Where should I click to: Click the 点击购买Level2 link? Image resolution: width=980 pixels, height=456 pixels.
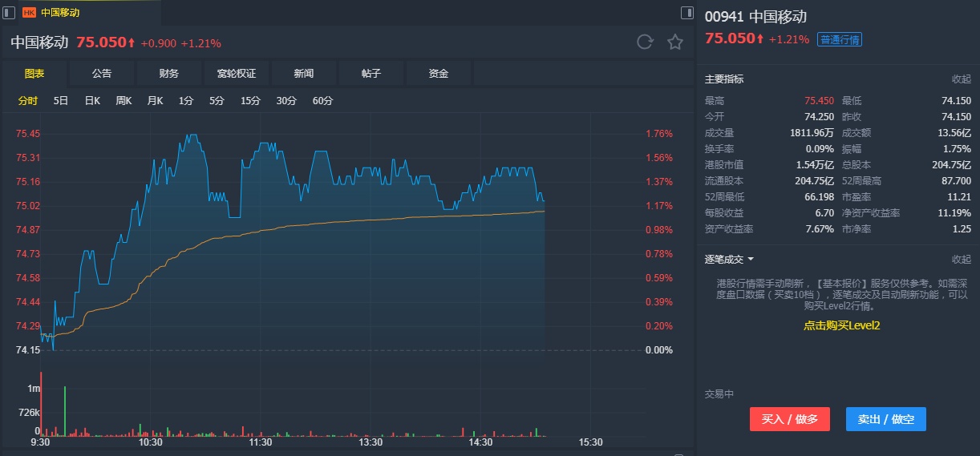842,325
